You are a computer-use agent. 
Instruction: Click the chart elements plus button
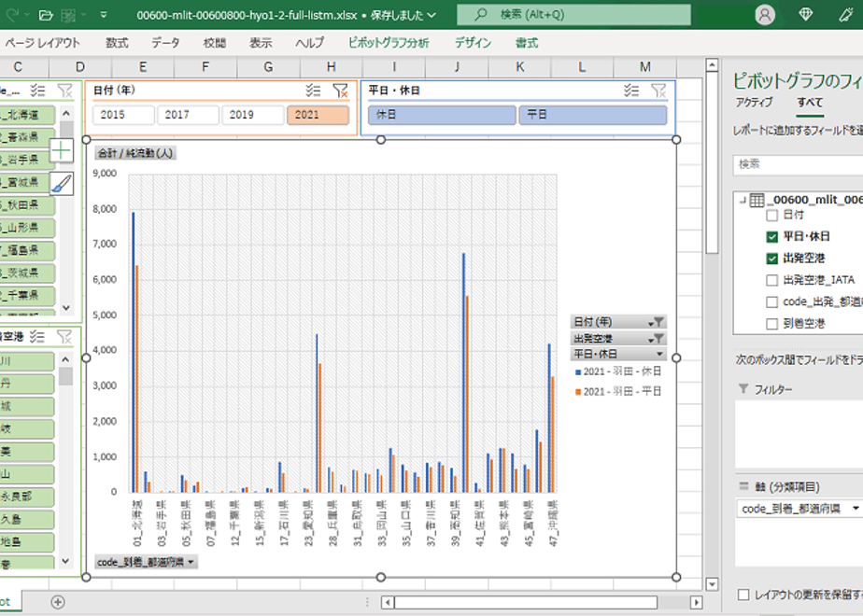pyautogui.click(x=61, y=150)
